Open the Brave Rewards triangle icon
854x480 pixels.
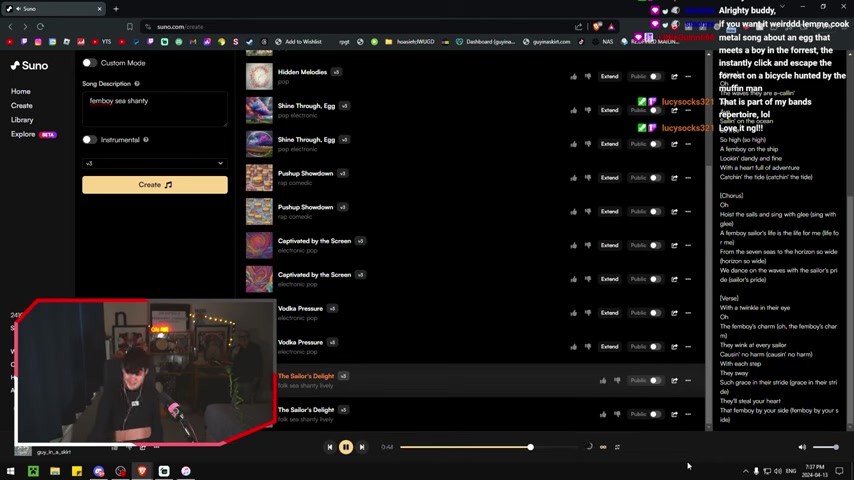pyautogui.click(x=611, y=26)
